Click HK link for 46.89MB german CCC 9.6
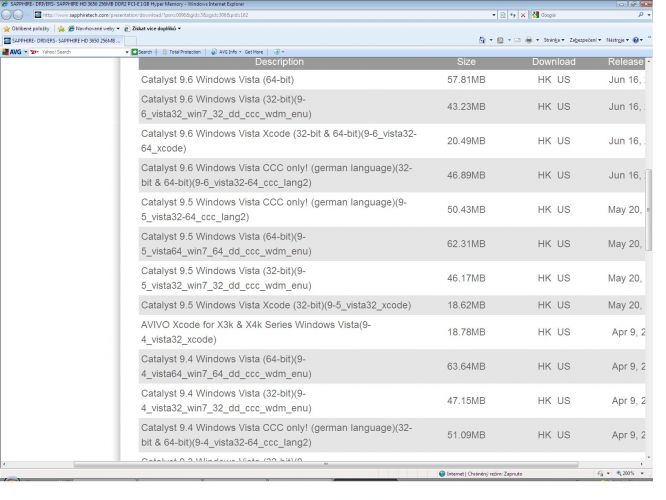The height and width of the screenshot is (500, 666). [x=544, y=175]
